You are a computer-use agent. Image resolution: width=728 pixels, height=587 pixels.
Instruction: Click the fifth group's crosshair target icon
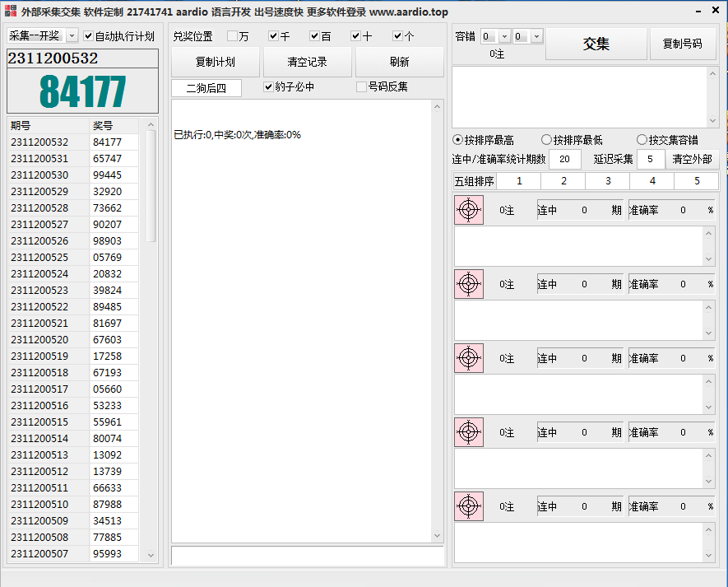click(x=468, y=506)
